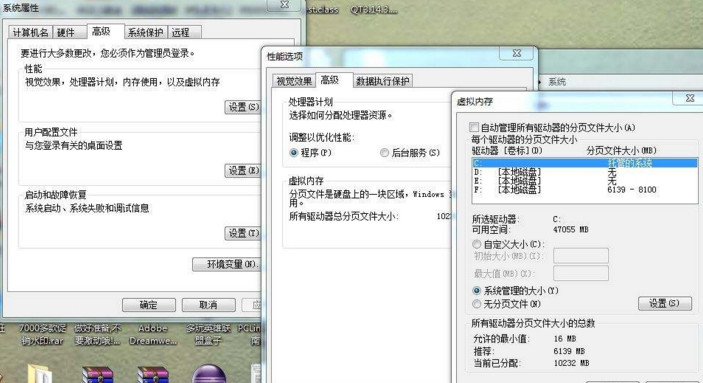Screen dimensions: 703x383
Task: Click 设置(T) under 启动和故障恢复
Action: point(243,234)
